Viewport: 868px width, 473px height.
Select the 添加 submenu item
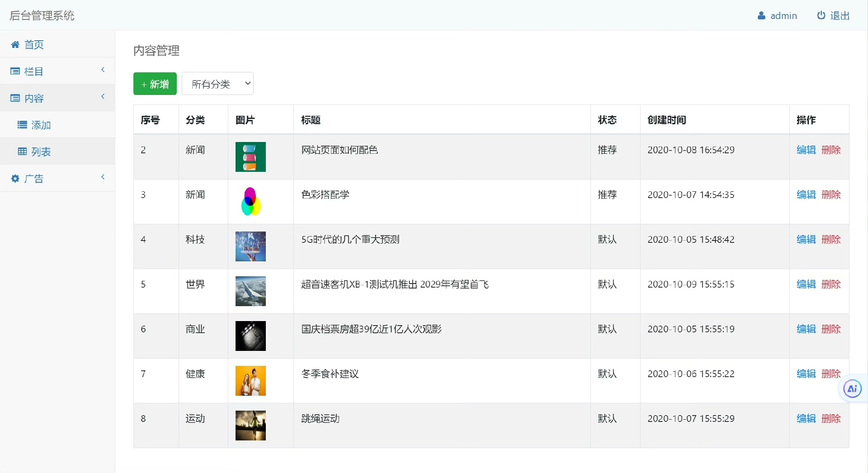click(41, 125)
